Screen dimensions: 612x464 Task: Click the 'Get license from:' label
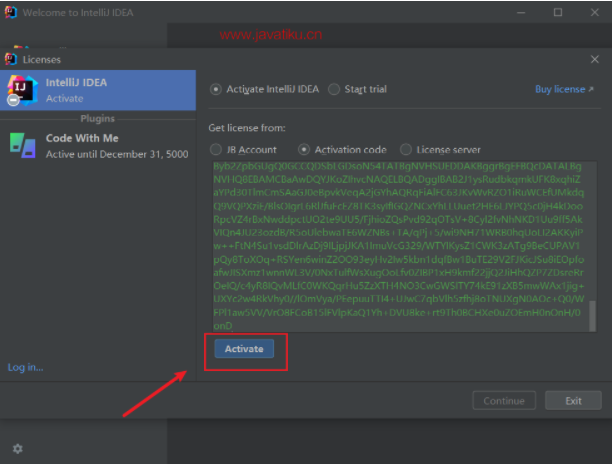[x=247, y=128]
